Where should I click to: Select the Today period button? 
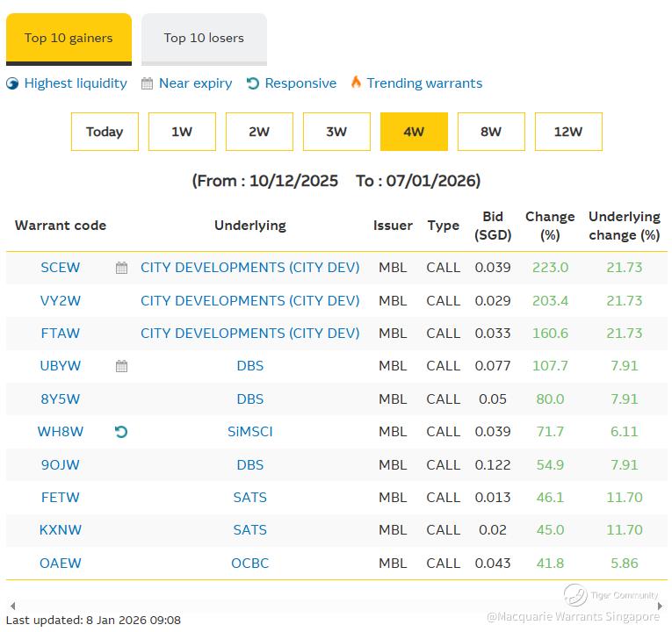(105, 132)
